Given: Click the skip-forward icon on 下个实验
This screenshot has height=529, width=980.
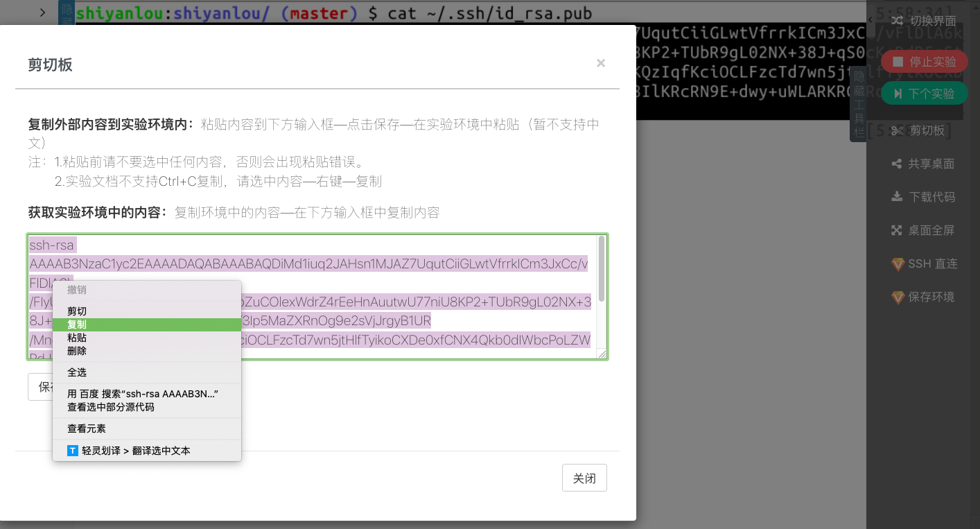Looking at the screenshot, I should click(898, 93).
